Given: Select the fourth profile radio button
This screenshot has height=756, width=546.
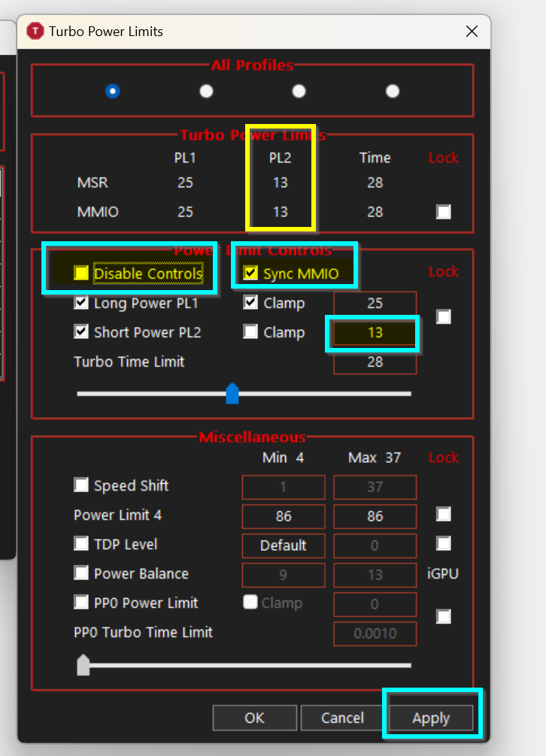Looking at the screenshot, I should click(393, 91).
